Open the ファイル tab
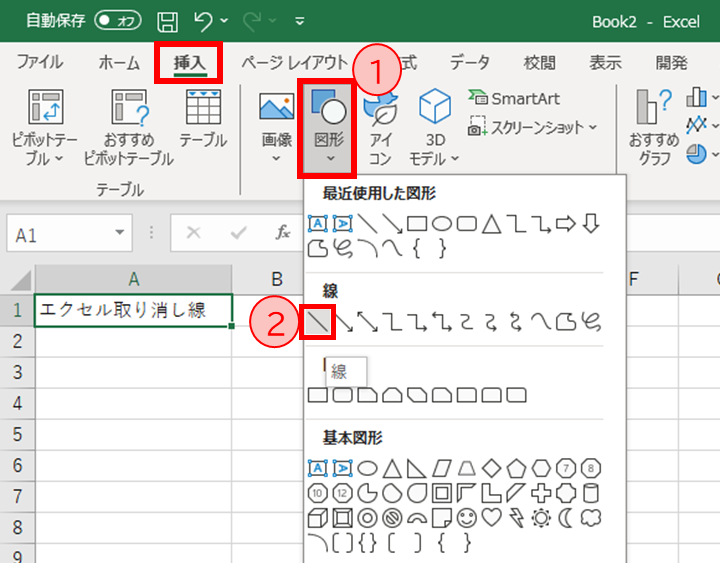 point(39,62)
